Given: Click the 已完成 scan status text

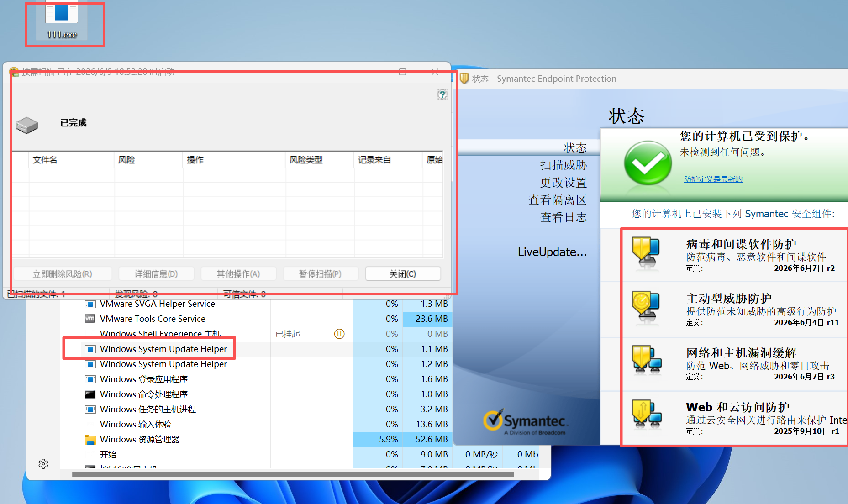Looking at the screenshot, I should pyautogui.click(x=74, y=123).
